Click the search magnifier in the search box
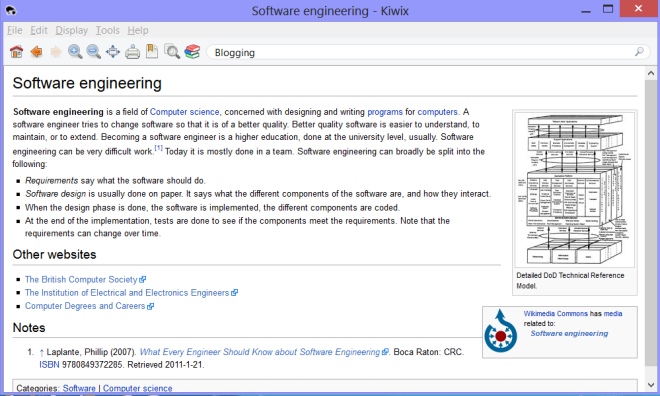 click(639, 52)
